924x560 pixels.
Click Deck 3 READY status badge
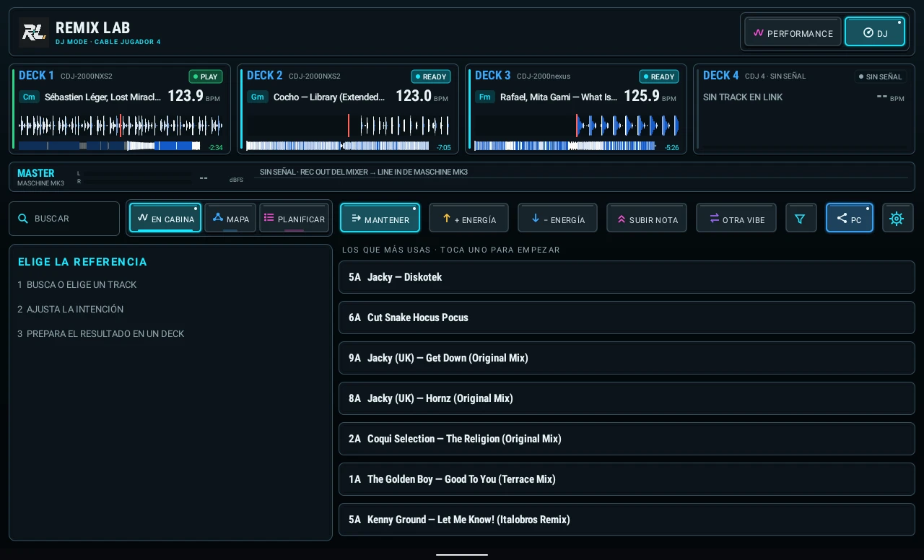(659, 76)
